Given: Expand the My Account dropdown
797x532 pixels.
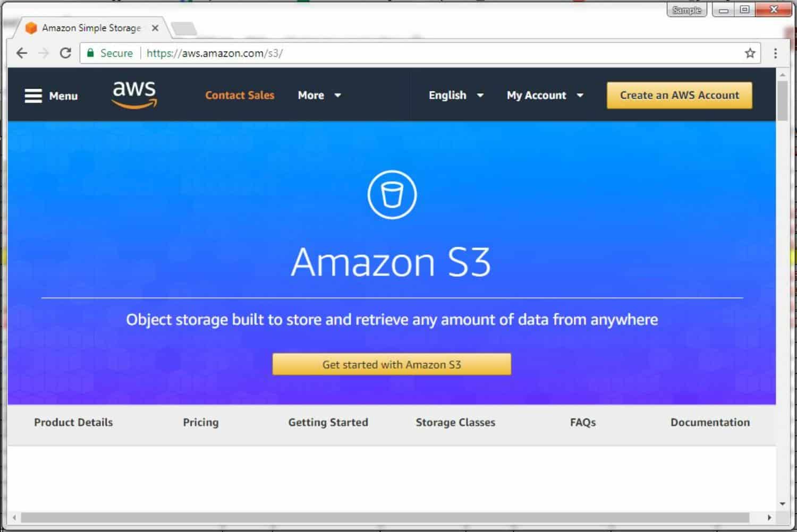Looking at the screenshot, I should tap(545, 96).
